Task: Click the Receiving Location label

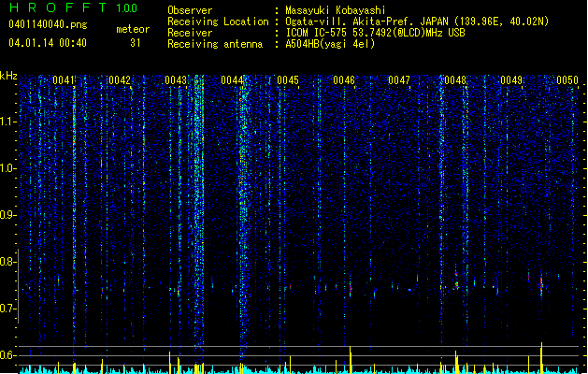Action: click(x=218, y=22)
